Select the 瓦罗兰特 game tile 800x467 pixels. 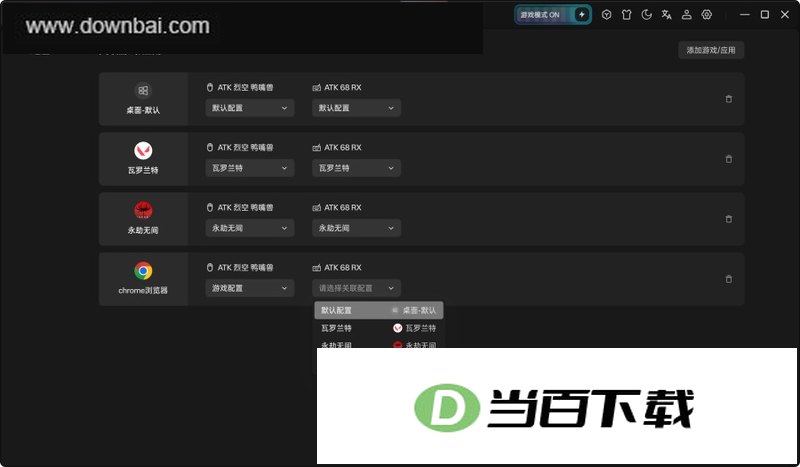pos(143,159)
